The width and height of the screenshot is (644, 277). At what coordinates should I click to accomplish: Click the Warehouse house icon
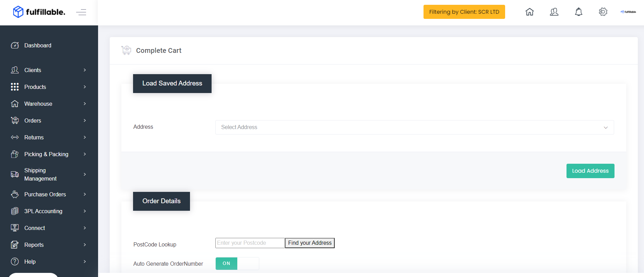[x=15, y=104]
